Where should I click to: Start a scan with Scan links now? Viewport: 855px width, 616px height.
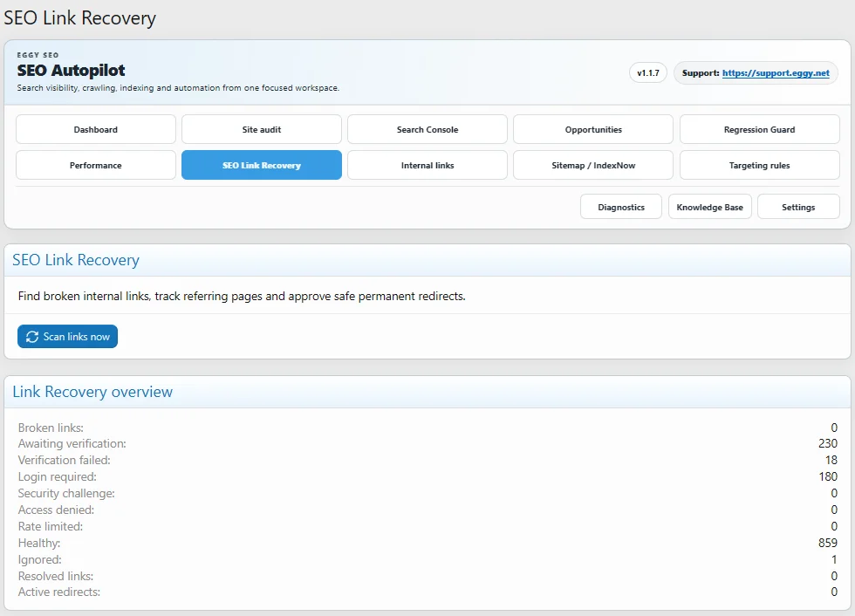pyautogui.click(x=68, y=336)
